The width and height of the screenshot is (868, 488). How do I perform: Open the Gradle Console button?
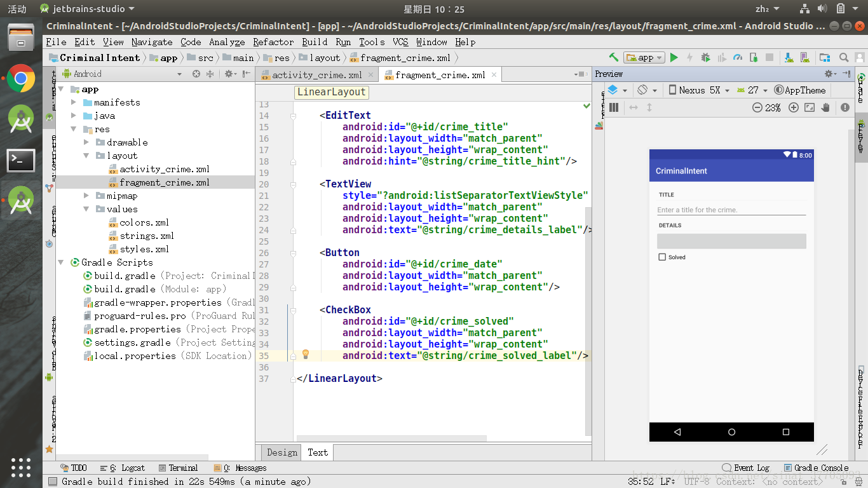tap(817, 468)
